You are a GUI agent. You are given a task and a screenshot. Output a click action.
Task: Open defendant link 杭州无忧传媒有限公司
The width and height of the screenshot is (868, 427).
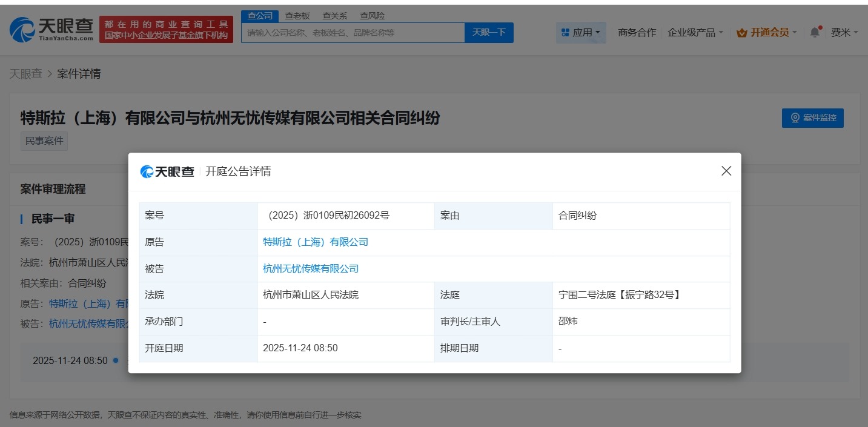[311, 268]
